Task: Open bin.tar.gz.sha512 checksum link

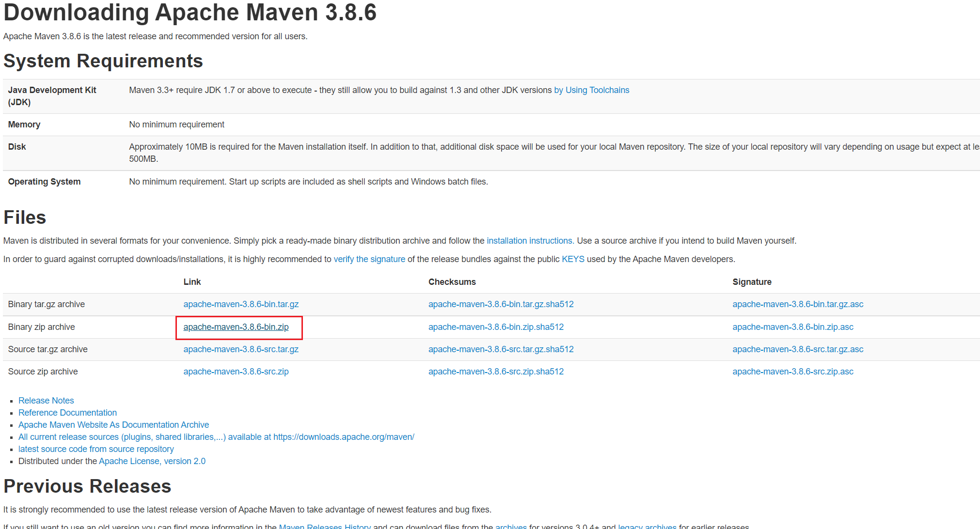Action: 501,304
